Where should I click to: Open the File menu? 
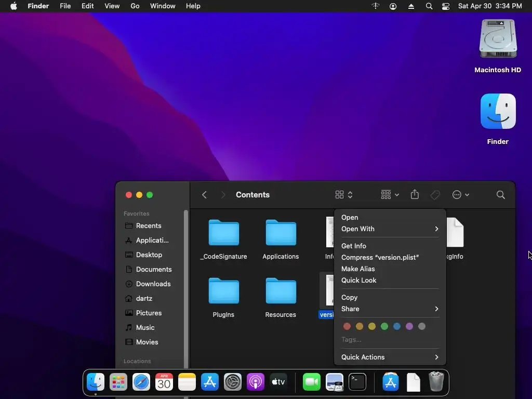click(x=65, y=6)
